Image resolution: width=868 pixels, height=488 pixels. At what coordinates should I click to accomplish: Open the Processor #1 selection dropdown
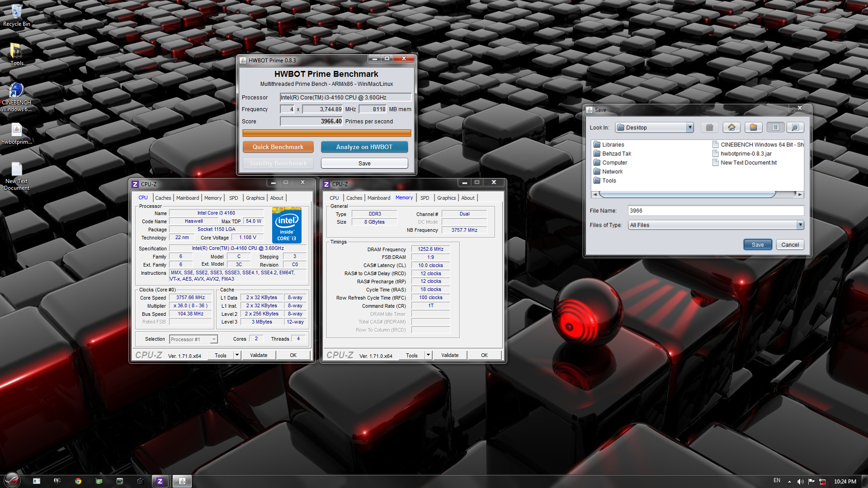[x=193, y=339]
